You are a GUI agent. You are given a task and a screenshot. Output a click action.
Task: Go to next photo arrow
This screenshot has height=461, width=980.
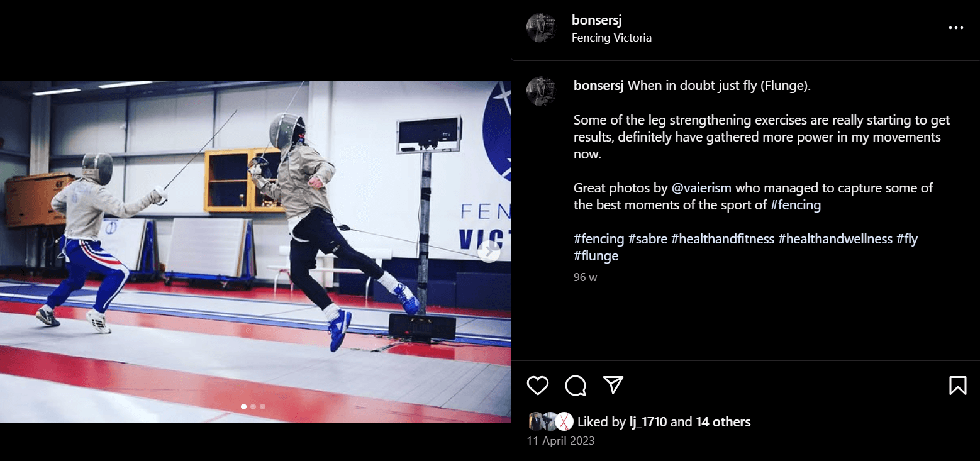pyautogui.click(x=489, y=252)
